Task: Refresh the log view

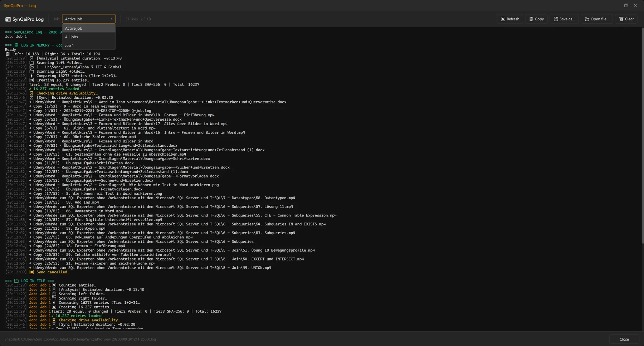Action: tap(510, 19)
